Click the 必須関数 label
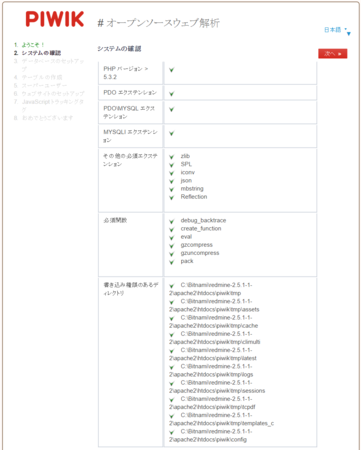The width and height of the screenshot is (361, 450). pyautogui.click(x=115, y=220)
